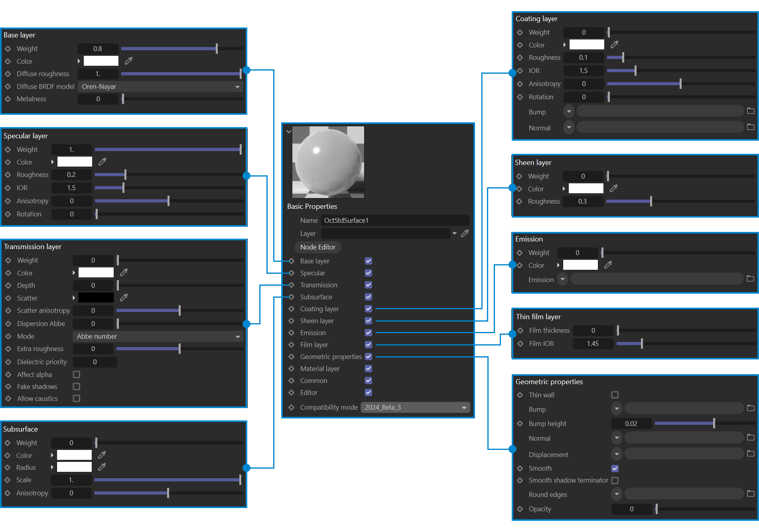
Task: Disable the Smooth checkbox in Geometric properties
Action: [615, 469]
